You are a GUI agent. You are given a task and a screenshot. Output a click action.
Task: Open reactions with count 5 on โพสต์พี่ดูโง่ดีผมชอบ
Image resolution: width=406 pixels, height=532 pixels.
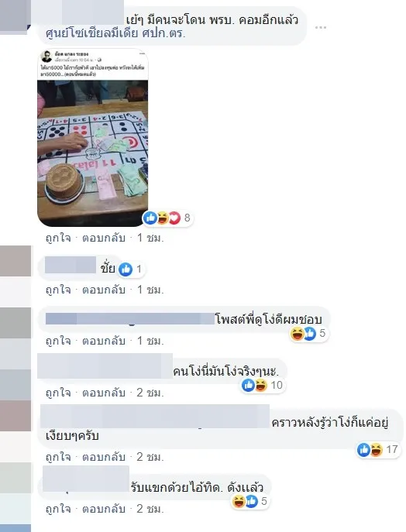(308, 334)
